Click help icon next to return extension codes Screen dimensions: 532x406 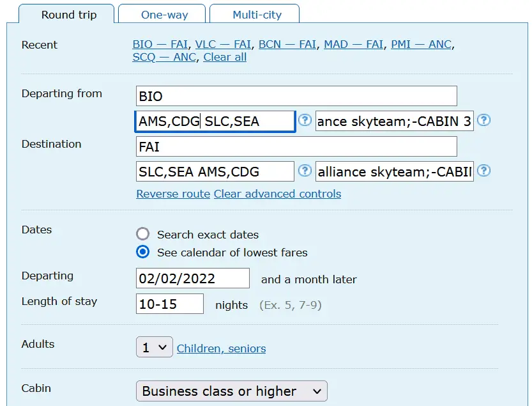[484, 171]
